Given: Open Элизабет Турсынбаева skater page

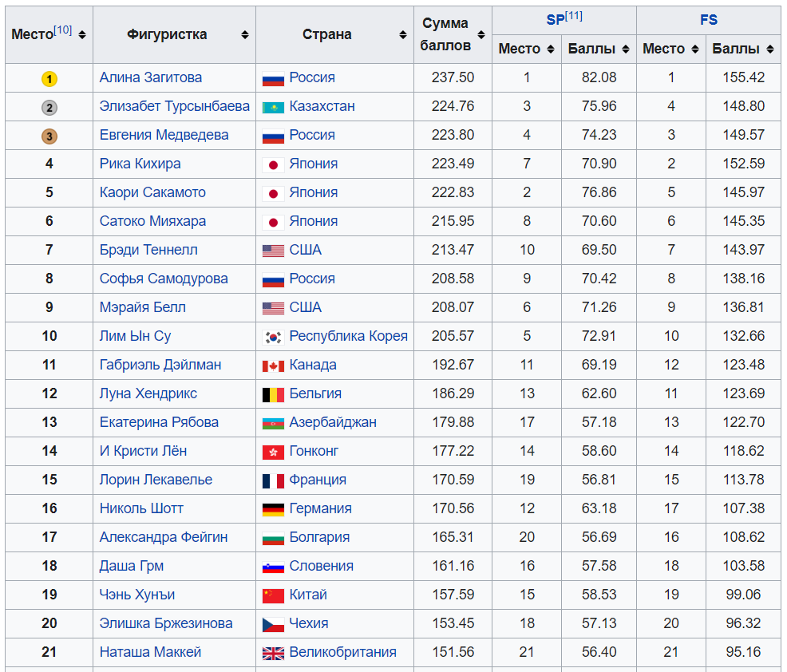Looking at the screenshot, I should 174,106.
